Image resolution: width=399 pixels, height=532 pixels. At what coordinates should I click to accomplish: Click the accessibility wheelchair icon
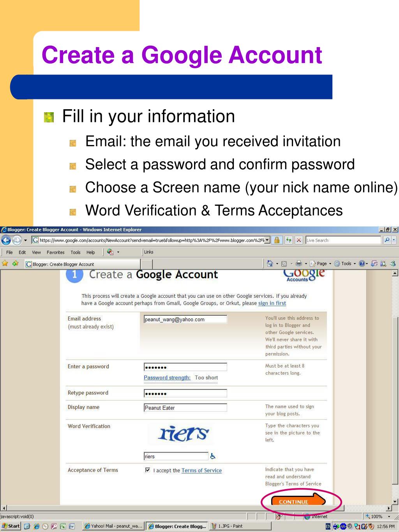pos(213,456)
